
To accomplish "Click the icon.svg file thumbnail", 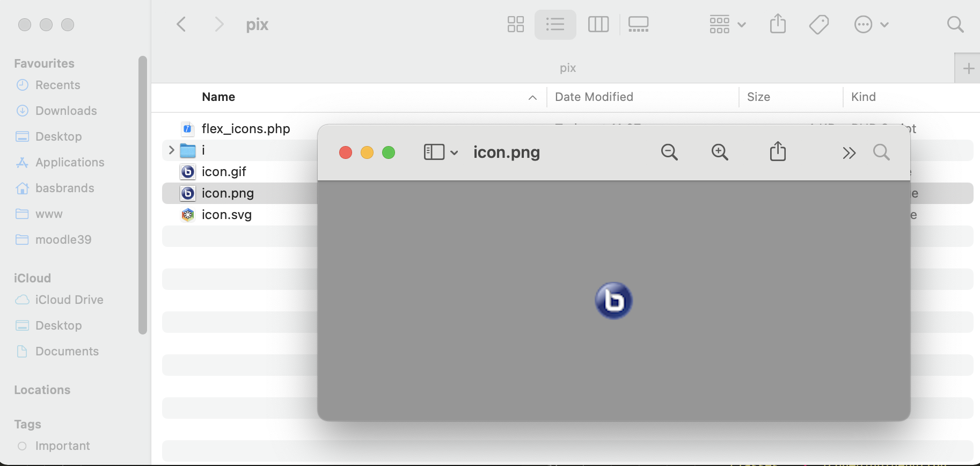I will (188, 215).
